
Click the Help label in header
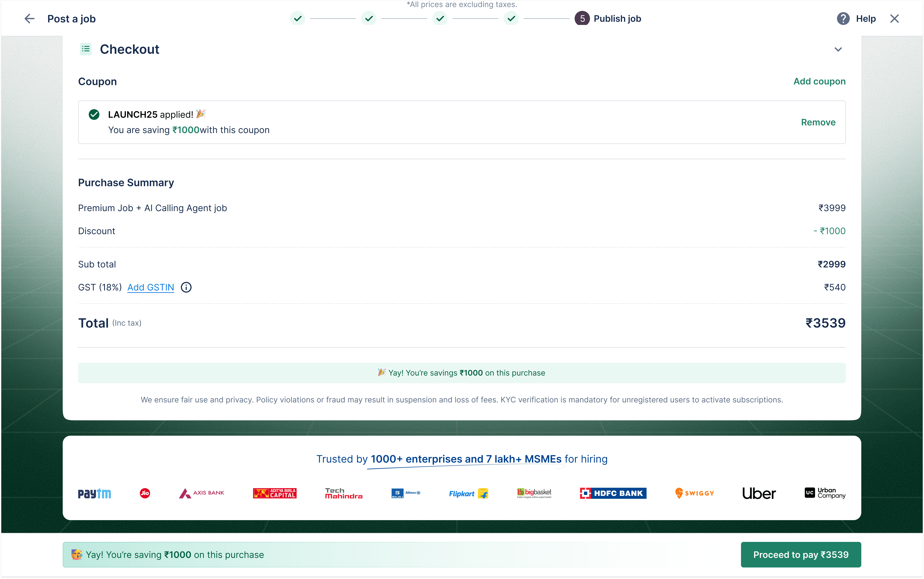tap(866, 18)
